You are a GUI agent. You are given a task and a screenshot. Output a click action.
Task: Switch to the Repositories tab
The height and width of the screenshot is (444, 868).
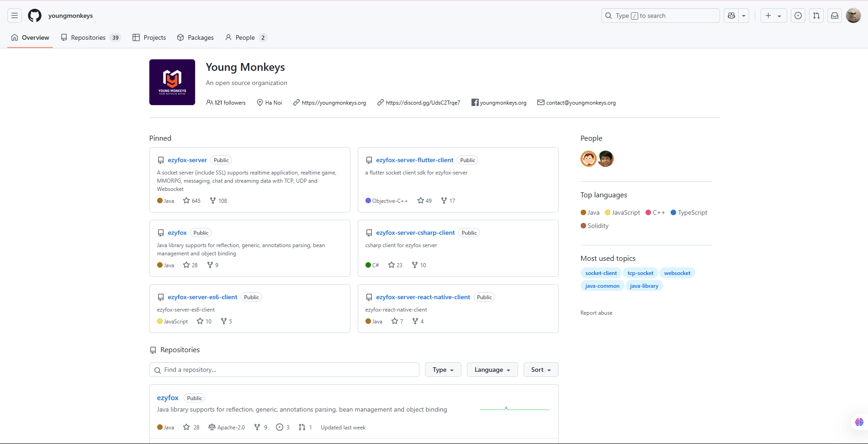89,37
